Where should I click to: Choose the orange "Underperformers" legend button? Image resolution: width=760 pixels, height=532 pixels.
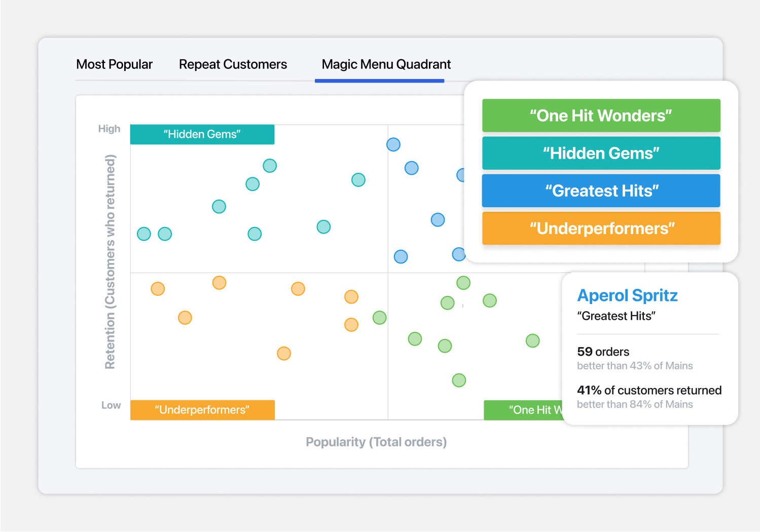[601, 228]
